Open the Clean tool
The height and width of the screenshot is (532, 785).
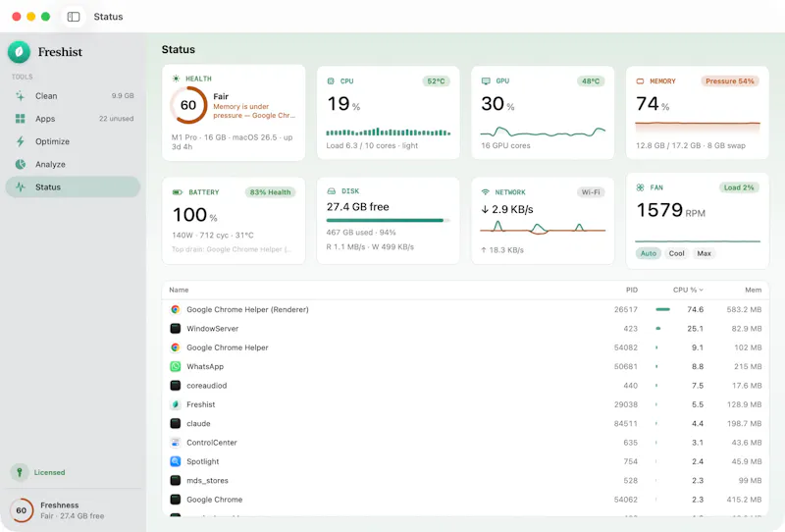(x=73, y=95)
